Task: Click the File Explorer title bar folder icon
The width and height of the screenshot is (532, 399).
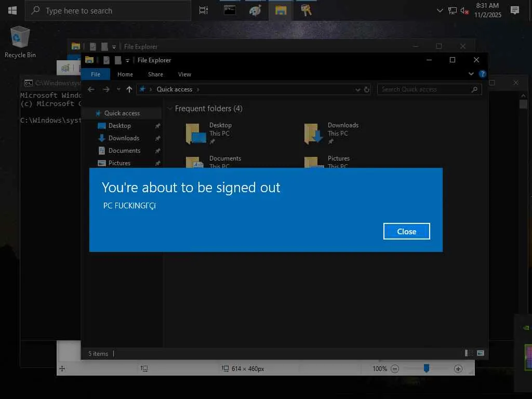Action: [x=89, y=60]
